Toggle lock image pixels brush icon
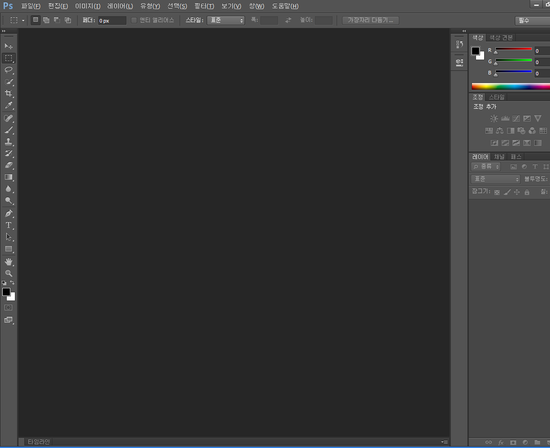Viewport: 550px width, 448px height. 507,192
